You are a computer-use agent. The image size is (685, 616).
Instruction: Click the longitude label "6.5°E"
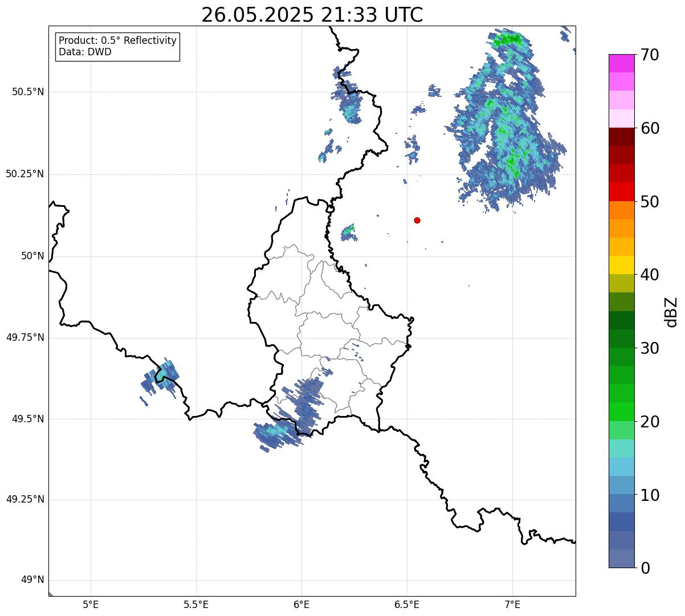pos(407,605)
